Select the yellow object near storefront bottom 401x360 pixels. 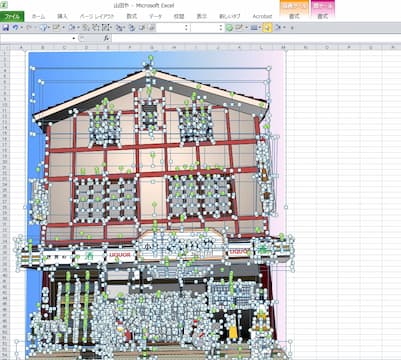click(x=232, y=332)
